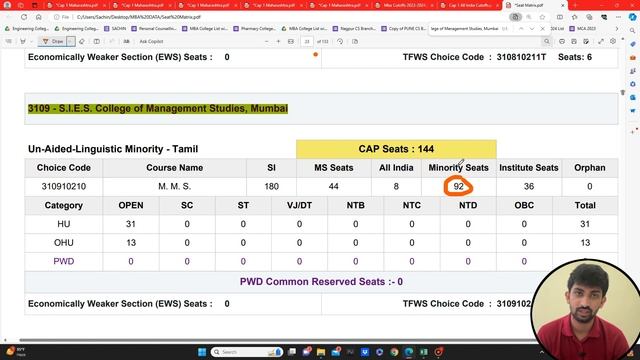Toggle the PDF page view layout icon
This screenshot has height=360, width=640.
(x=97, y=41)
